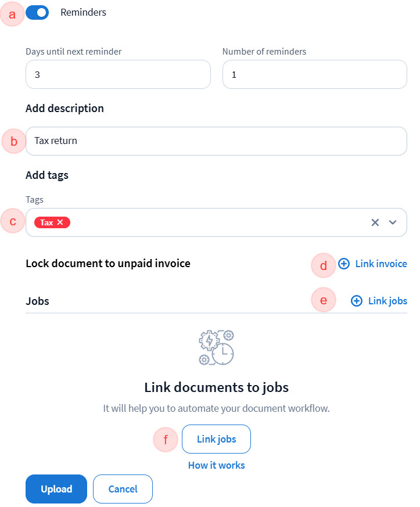Open the Link invoice text link

coord(381,264)
